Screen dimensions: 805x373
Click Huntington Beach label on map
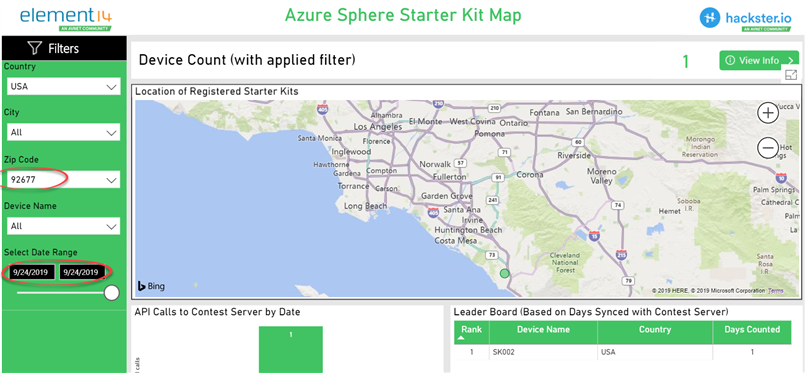pyautogui.click(x=468, y=230)
